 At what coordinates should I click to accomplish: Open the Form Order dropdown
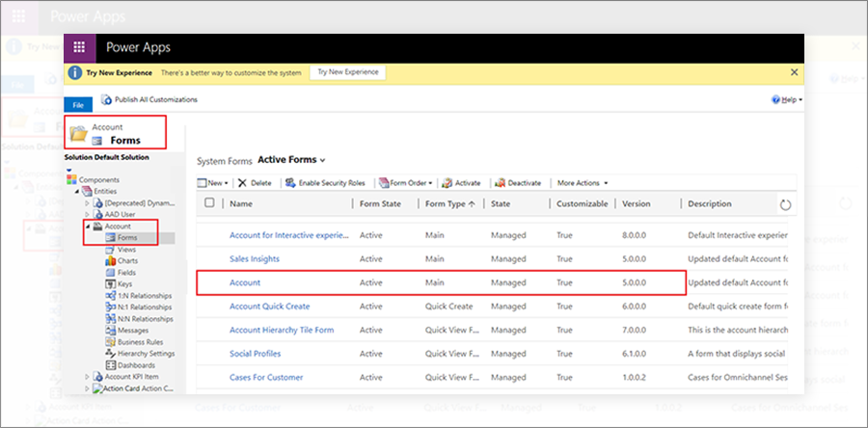click(407, 182)
